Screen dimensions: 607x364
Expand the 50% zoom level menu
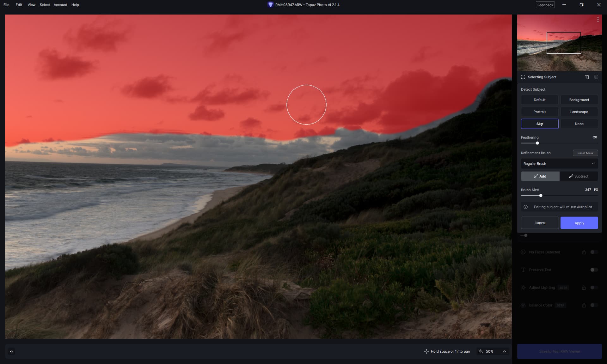pos(505,351)
